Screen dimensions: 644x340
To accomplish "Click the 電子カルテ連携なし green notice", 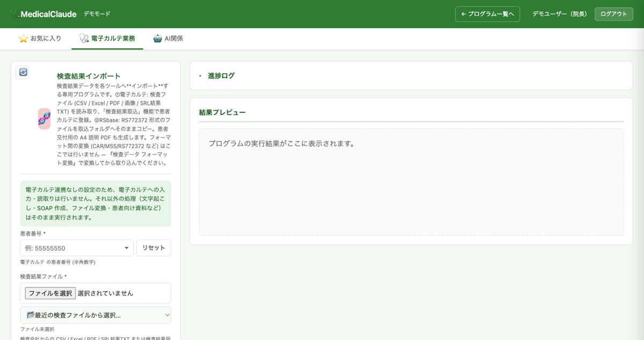I will (x=96, y=204).
